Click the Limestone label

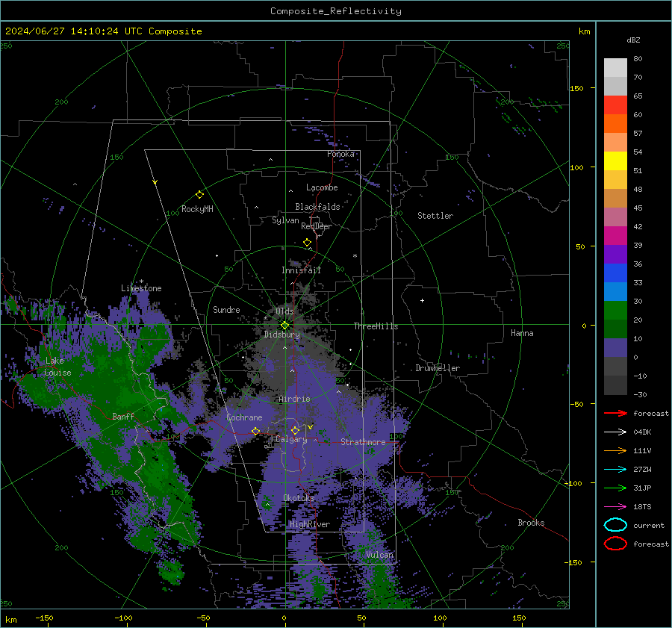[x=141, y=288]
